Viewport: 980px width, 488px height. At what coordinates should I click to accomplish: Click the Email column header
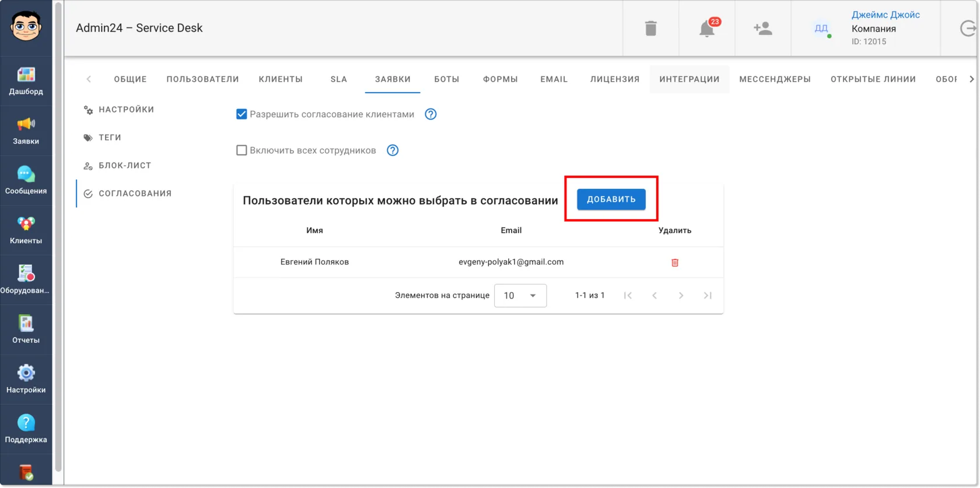click(511, 230)
